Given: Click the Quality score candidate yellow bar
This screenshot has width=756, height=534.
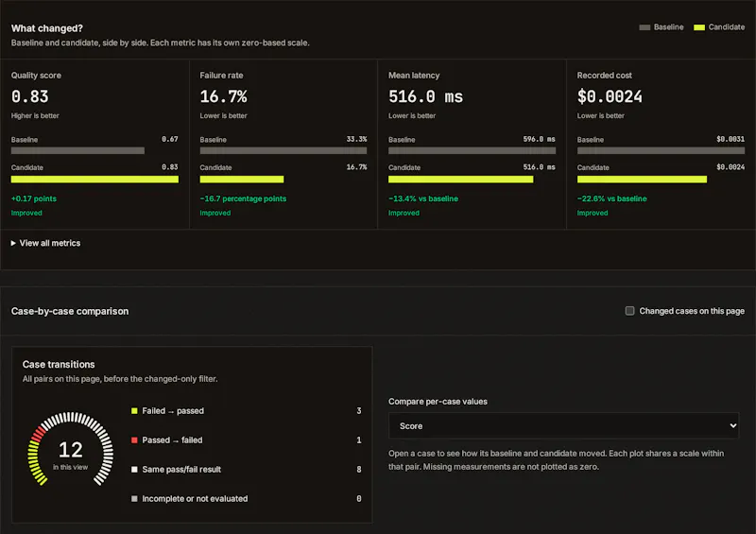Looking at the screenshot, I should [x=94, y=180].
